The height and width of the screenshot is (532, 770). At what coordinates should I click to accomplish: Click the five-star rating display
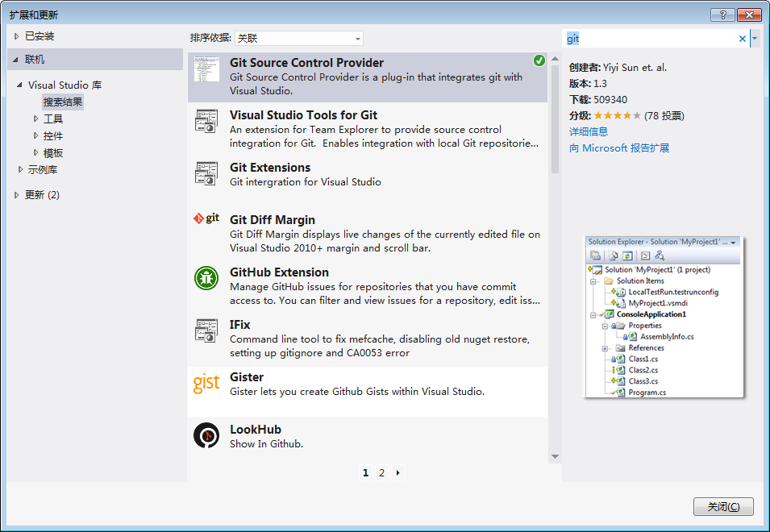point(618,116)
